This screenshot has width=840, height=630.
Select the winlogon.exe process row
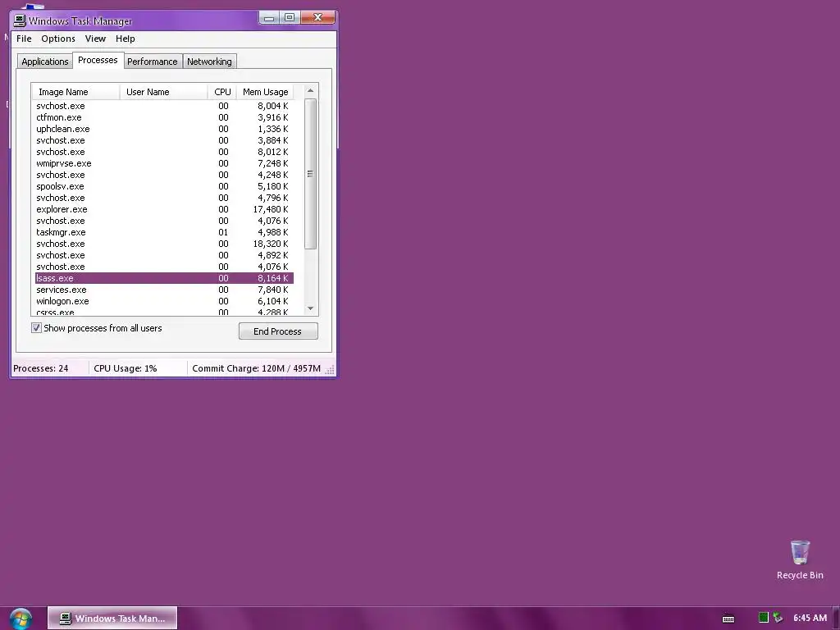point(164,301)
